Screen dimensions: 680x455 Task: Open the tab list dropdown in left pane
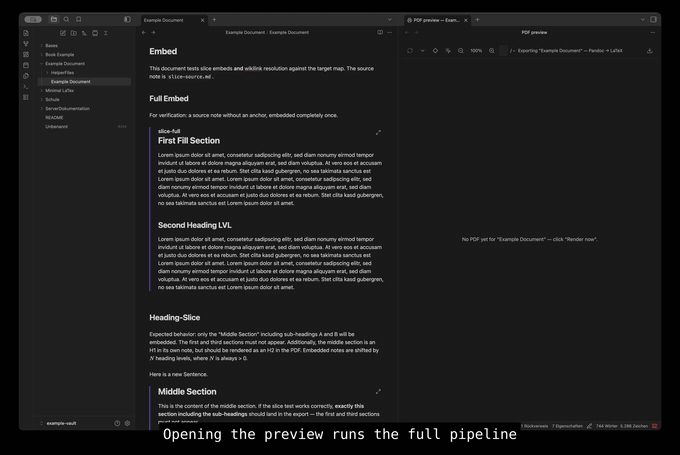(389, 20)
